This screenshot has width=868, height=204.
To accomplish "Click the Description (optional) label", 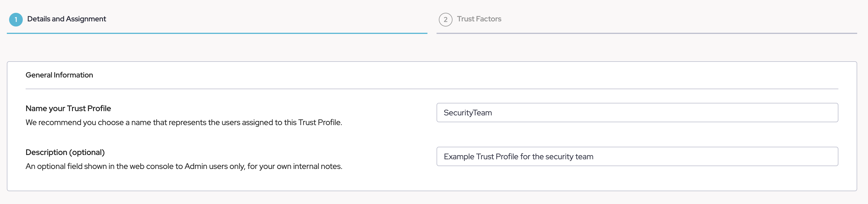I will (x=65, y=152).
